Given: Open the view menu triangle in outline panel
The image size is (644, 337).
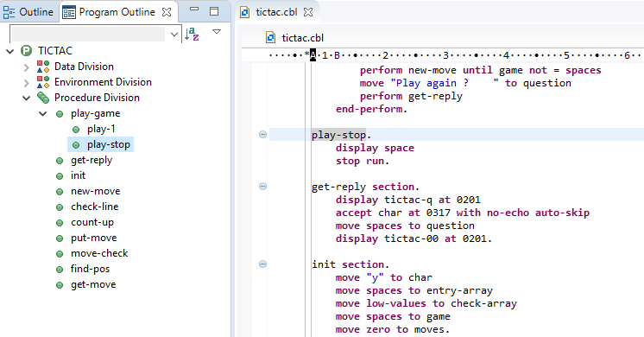Looking at the screenshot, I should coord(217,32).
